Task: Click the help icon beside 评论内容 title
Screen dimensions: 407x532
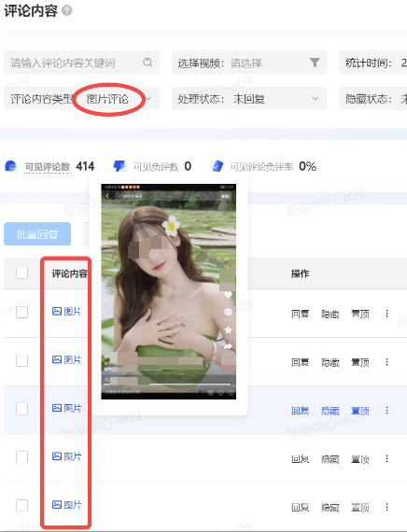Action: 67,11
